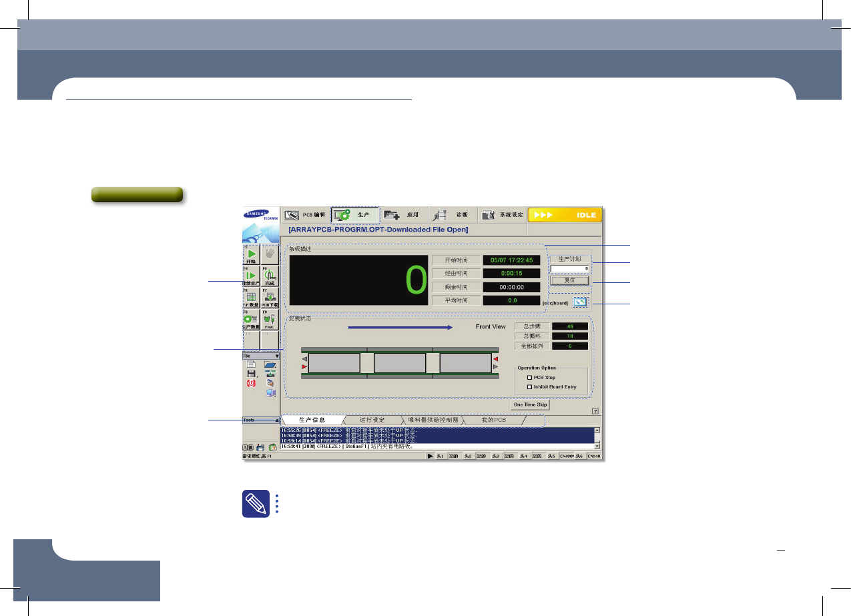Click the third PCB conveyor section

point(466,363)
